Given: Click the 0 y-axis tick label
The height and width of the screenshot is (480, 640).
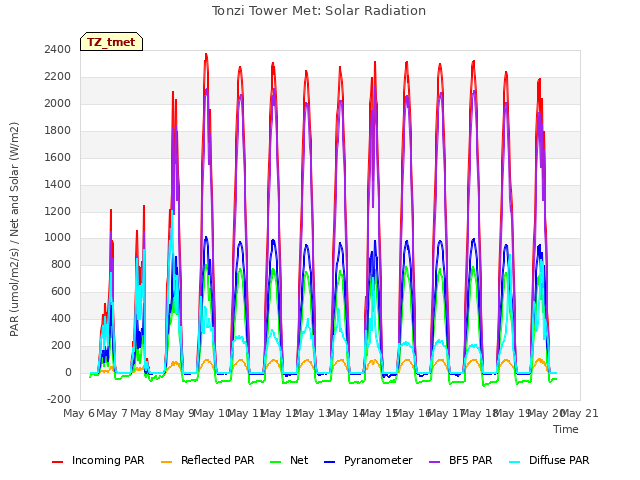Looking at the screenshot, I should coord(68,372).
